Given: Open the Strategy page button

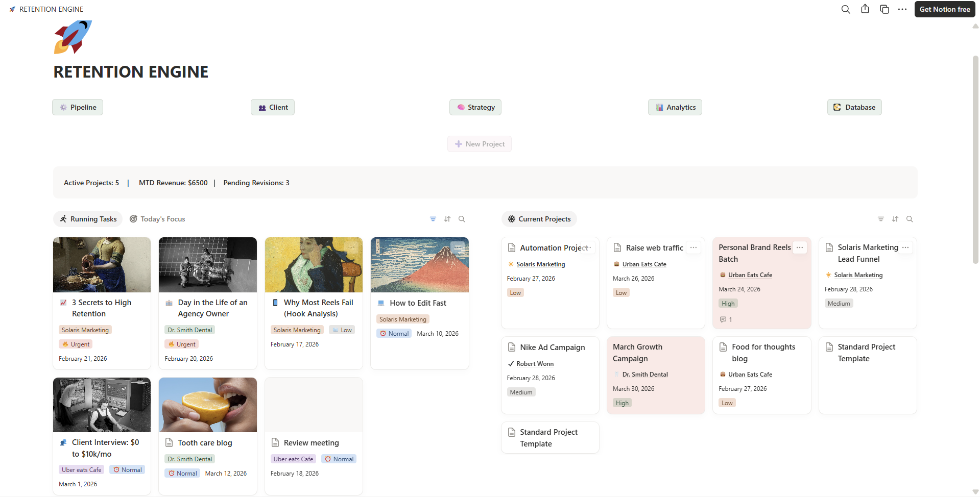Looking at the screenshot, I should (475, 107).
